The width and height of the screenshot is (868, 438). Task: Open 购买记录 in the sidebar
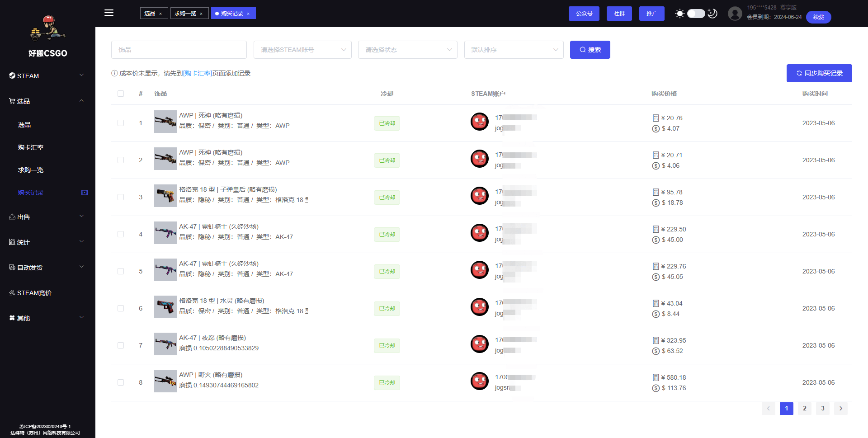(47, 193)
